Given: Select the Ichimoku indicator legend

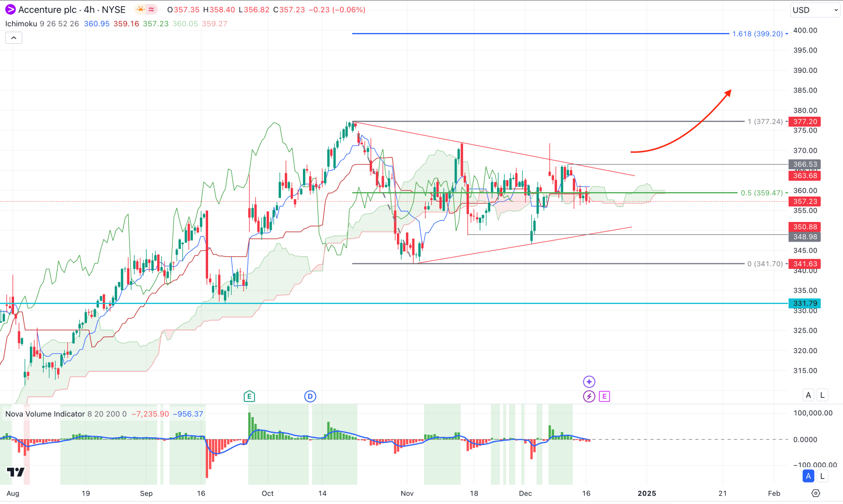Looking at the screenshot, I should 21,24.
